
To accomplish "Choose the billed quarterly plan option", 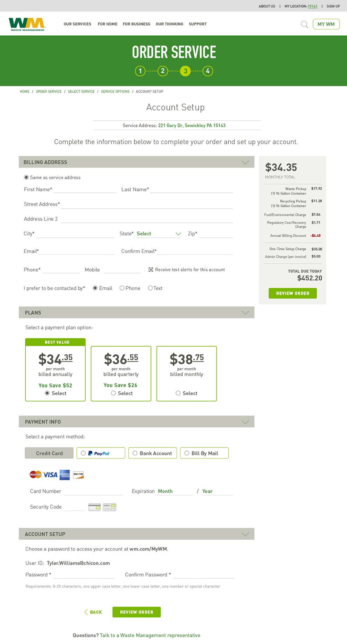I will click(113, 393).
